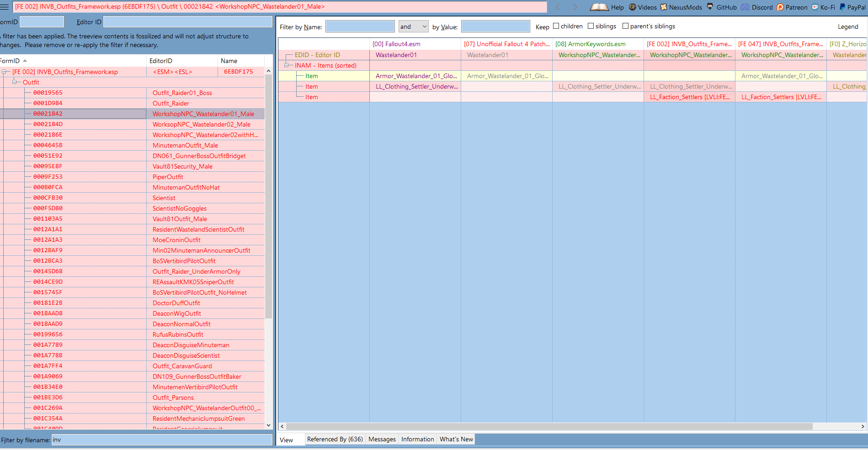
Task: Switch to the "Referenced By (636)" tab
Action: (335, 439)
